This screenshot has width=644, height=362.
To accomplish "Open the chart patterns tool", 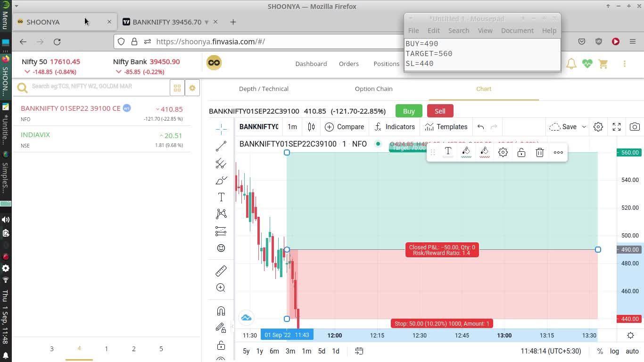I will point(221,214).
